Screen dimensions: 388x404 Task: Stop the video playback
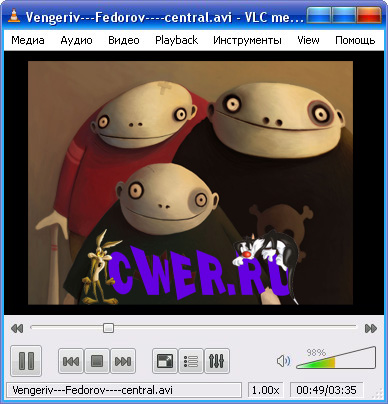(x=97, y=361)
